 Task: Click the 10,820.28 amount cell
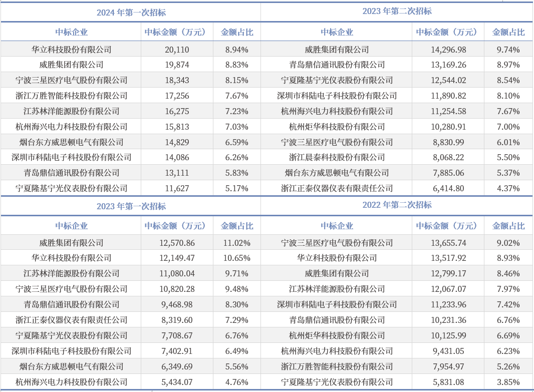177,289
